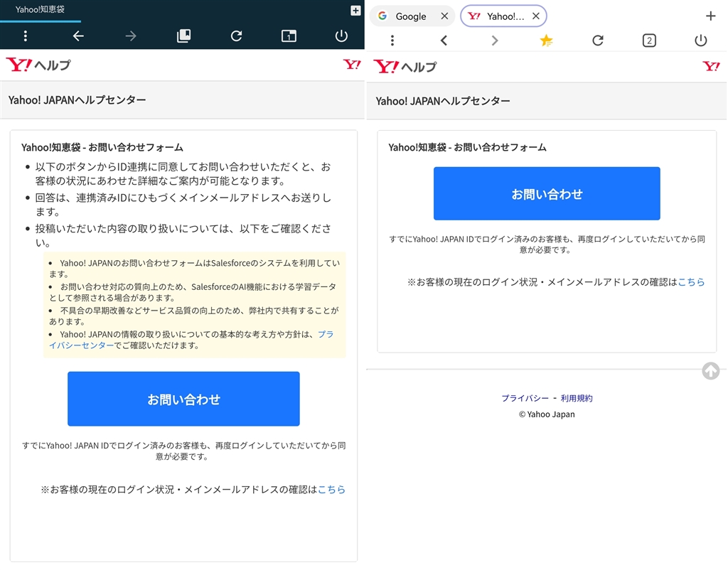Open the プライバシー footer link
This screenshot has width=728, height=570.
(525, 398)
